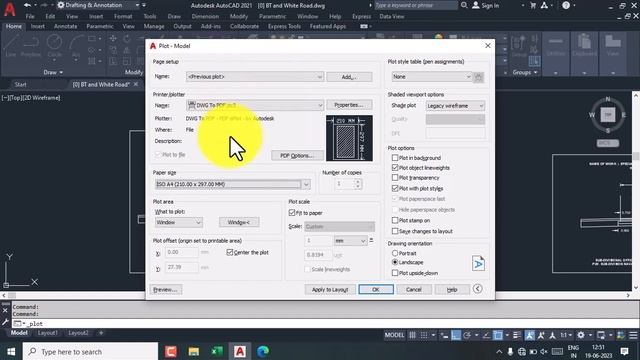Screen dimensions: 640x360
Task: Click the Windows taskbar search box
Action: coord(90,351)
